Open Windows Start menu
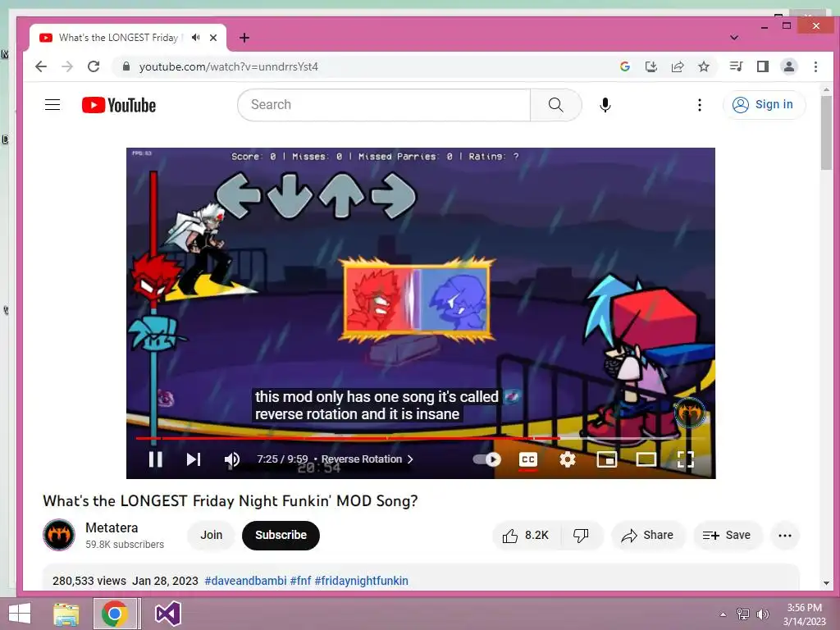 [20, 614]
